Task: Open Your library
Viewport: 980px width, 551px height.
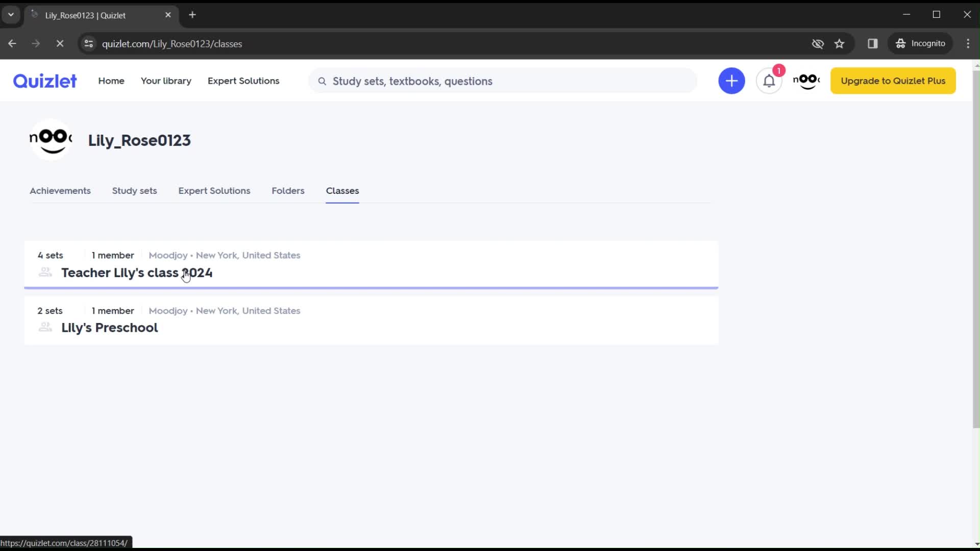Action: coord(166,81)
